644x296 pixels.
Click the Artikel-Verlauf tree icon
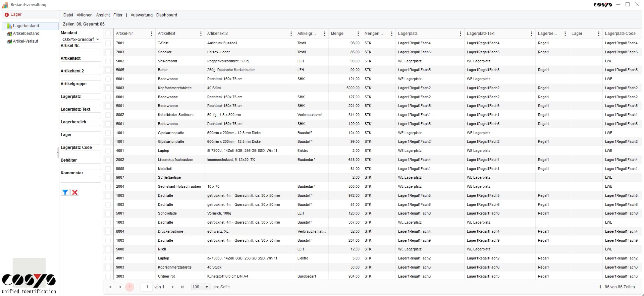(x=9, y=41)
